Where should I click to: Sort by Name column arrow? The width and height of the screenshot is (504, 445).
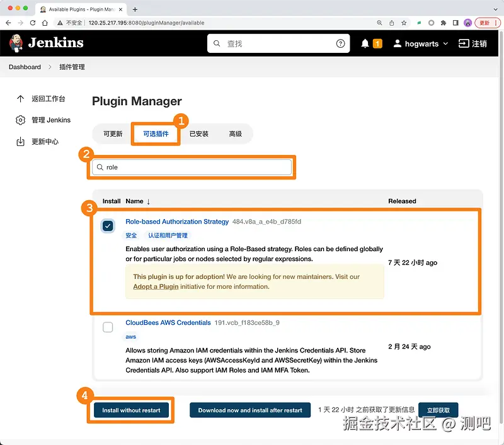pyautogui.click(x=148, y=201)
